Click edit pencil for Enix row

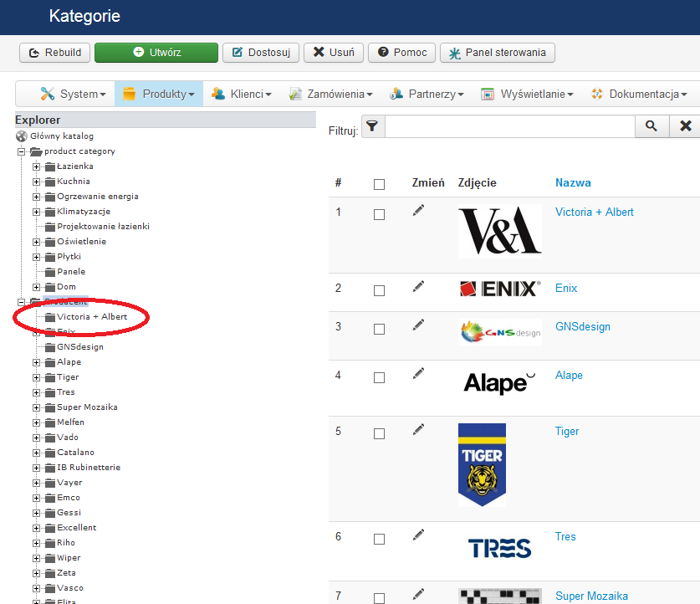pyautogui.click(x=418, y=286)
